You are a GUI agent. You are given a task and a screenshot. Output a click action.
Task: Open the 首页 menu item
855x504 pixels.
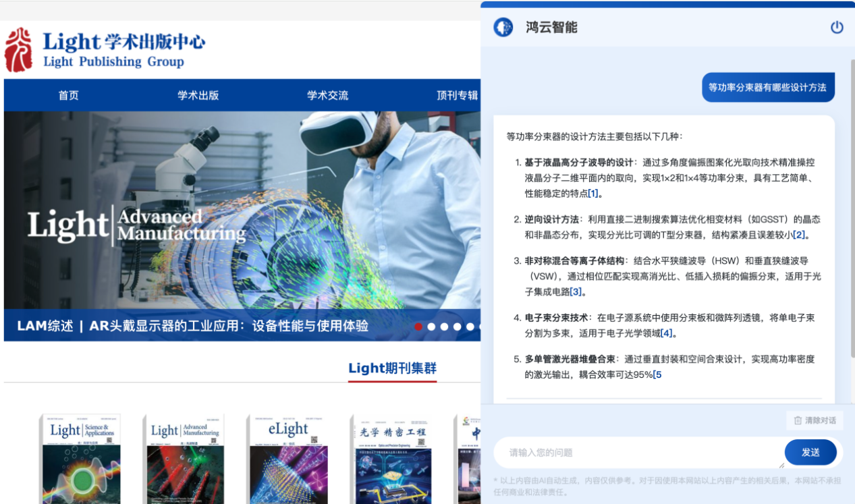click(68, 95)
